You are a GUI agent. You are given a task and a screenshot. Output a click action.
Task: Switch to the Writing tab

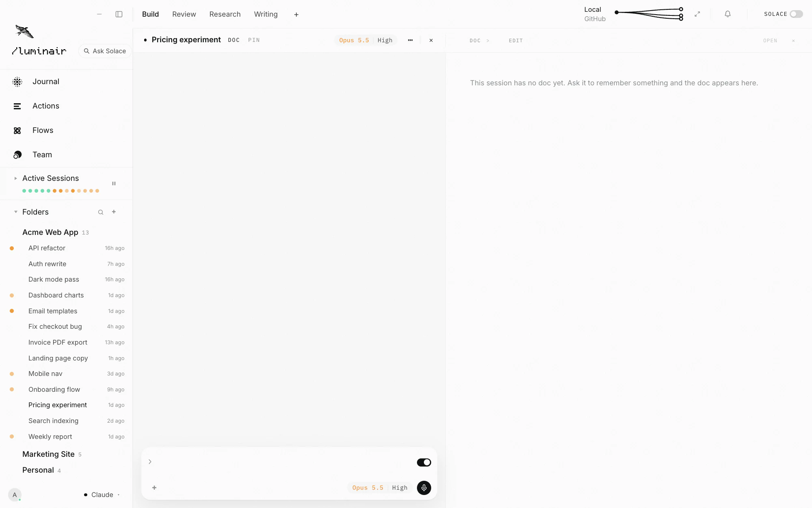(266, 14)
